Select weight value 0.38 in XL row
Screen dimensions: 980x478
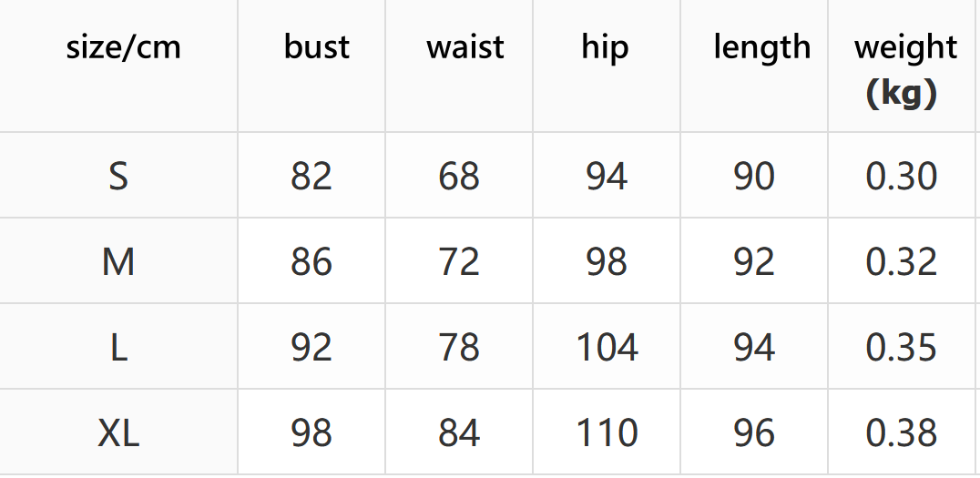click(x=901, y=433)
